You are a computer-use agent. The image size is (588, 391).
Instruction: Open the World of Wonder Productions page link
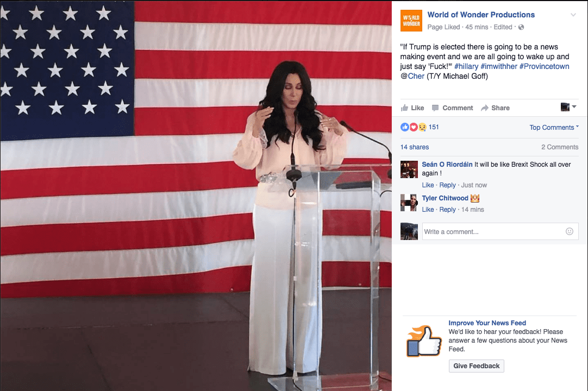(x=481, y=15)
